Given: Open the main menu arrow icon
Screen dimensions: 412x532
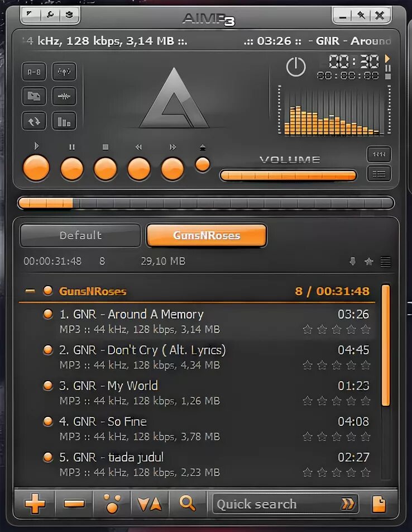Looking at the screenshot, I should click(30, 15).
